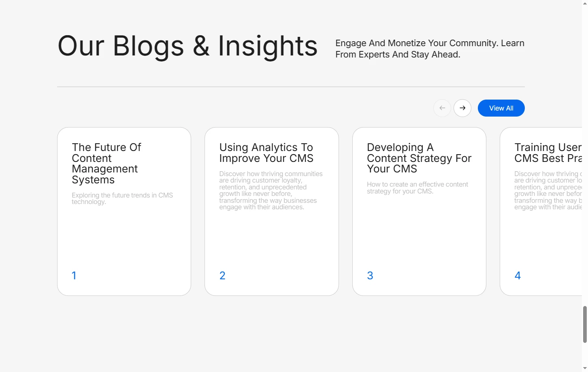This screenshot has height=372, width=588.
Task: Open "Using Analytics To Improve Your CMS" title
Action: (266, 153)
